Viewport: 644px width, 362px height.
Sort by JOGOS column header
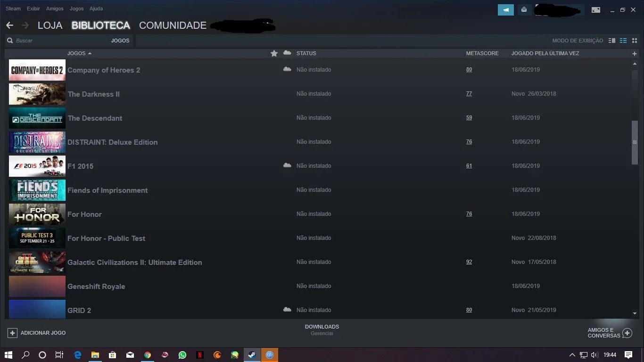point(76,53)
